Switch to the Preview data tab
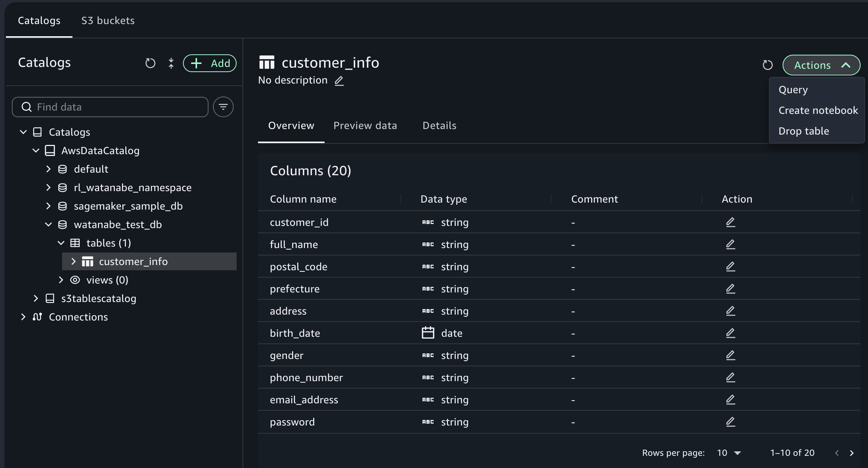 (365, 126)
